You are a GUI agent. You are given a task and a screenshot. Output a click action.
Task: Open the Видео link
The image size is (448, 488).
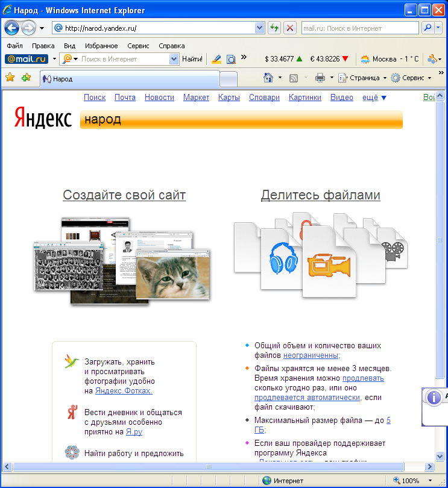pyautogui.click(x=342, y=98)
